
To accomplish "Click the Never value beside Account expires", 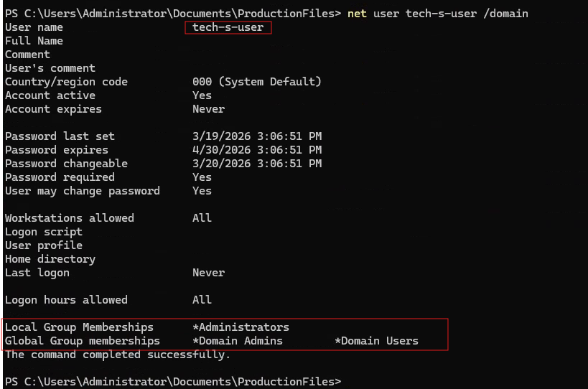I will tap(208, 109).
